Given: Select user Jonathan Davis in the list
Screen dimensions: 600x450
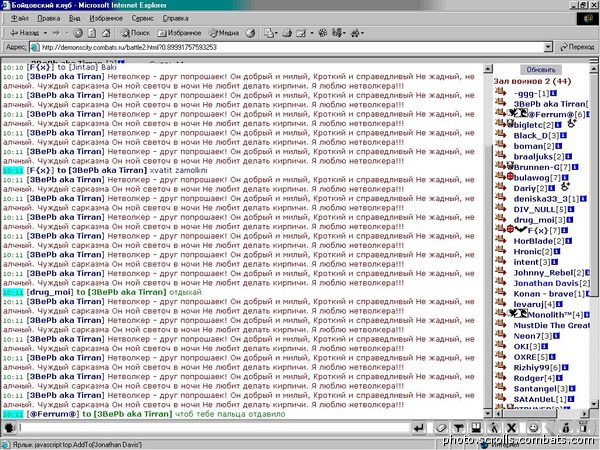Looking at the screenshot, I should pyautogui.click(x=546, y=284).
